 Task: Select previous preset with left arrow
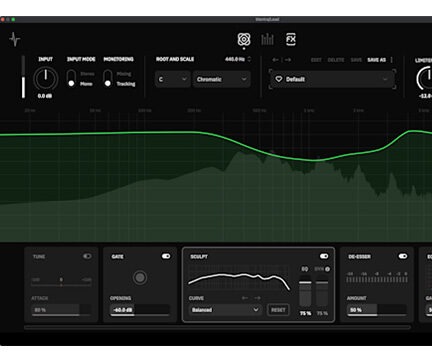click(275, 60)
